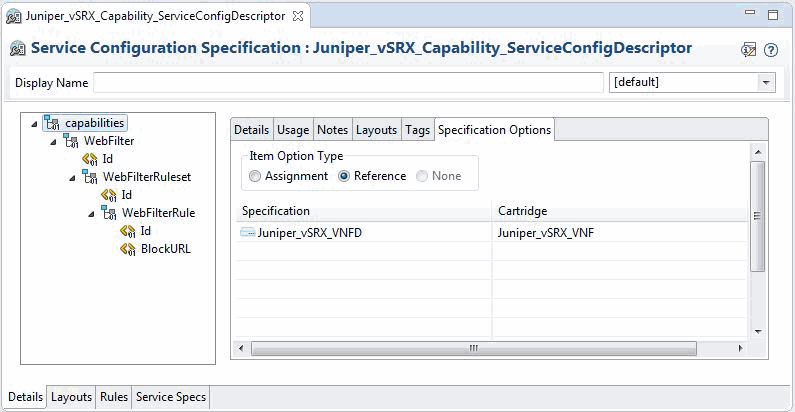Open the bottom Layouts editor page
The image size is (795, 412).
[71, 397]
